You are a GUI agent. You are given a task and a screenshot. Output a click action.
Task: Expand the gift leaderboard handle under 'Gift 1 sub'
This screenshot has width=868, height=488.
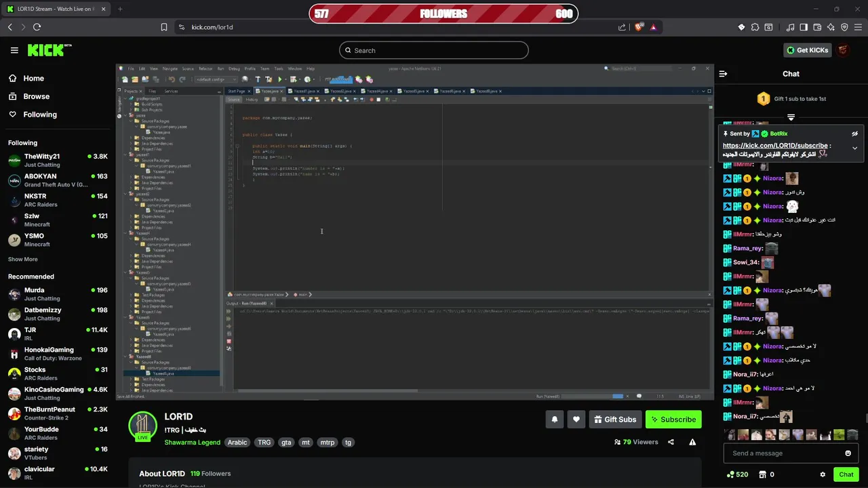click(791, 117)
